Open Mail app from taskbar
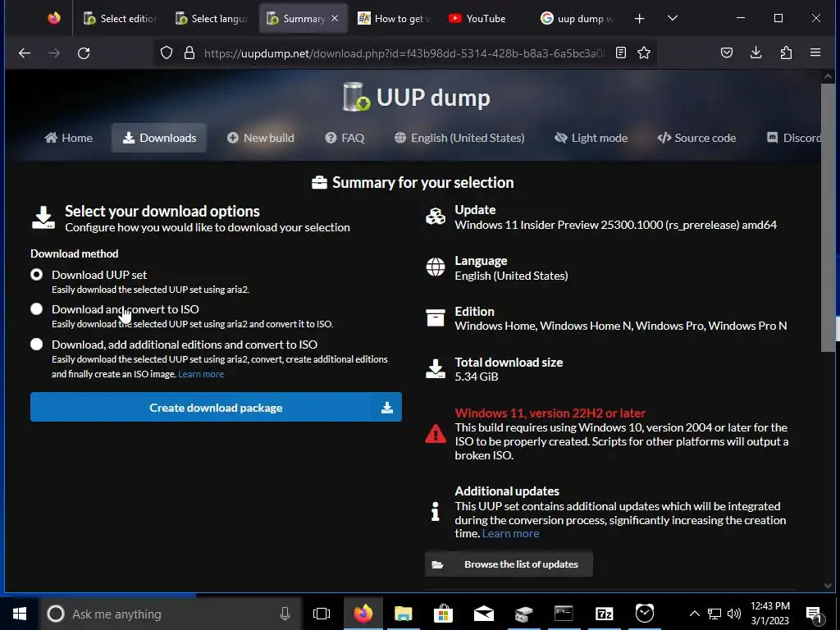The height and width of the screenshot is (630, 840). tap(484, 614)
